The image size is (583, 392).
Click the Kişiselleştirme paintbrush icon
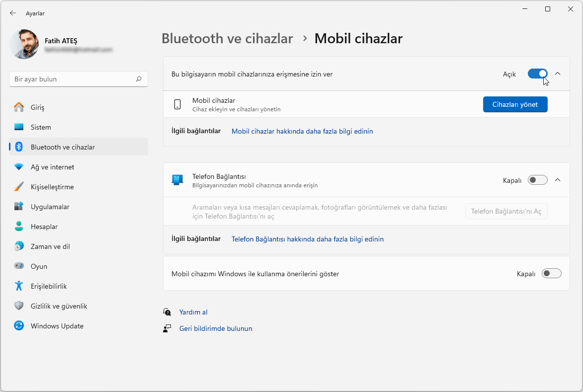tap(19, 187)
